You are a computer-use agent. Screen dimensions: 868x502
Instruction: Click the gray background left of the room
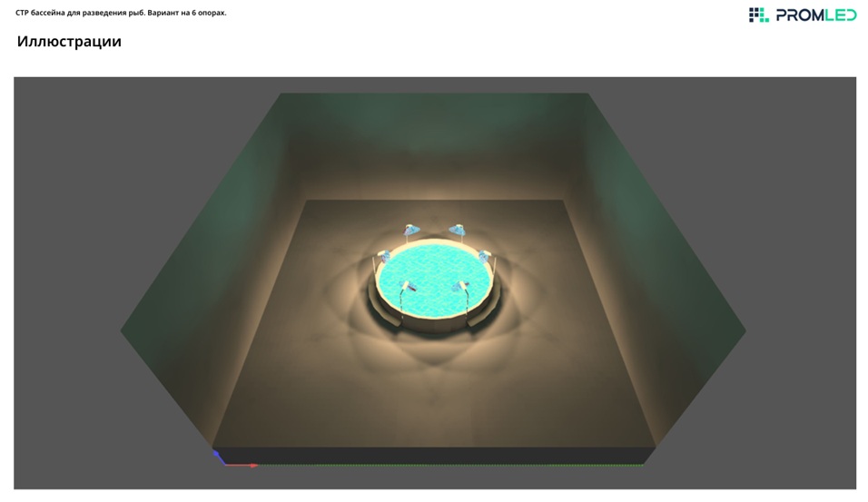64,272
